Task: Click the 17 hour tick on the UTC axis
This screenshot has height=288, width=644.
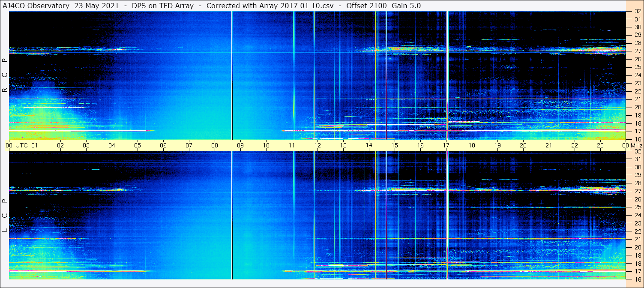Action: click(446, 145)
